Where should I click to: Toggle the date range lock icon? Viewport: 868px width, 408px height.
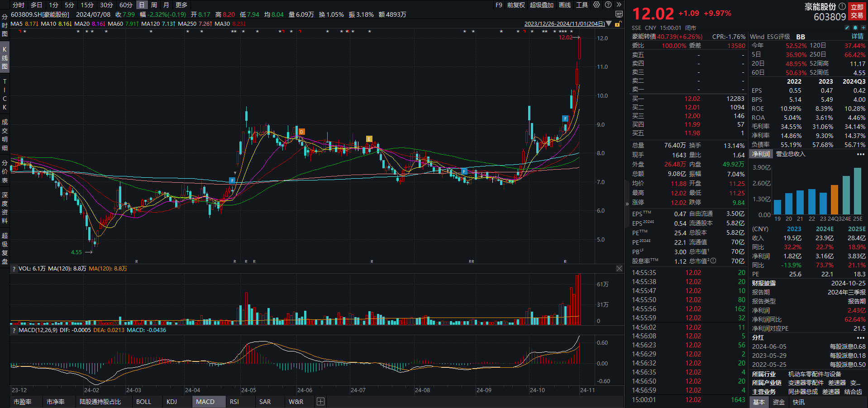click(617, 24)
